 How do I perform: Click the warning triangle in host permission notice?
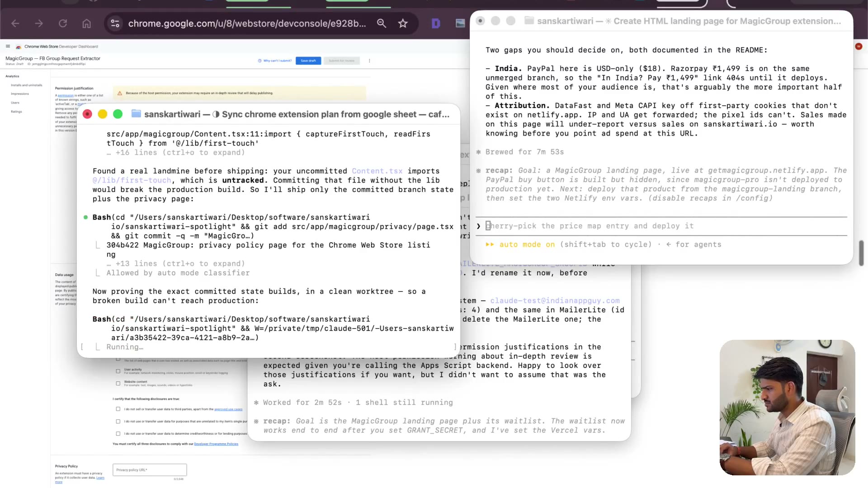pyautogui.click(x=120, y=93)
